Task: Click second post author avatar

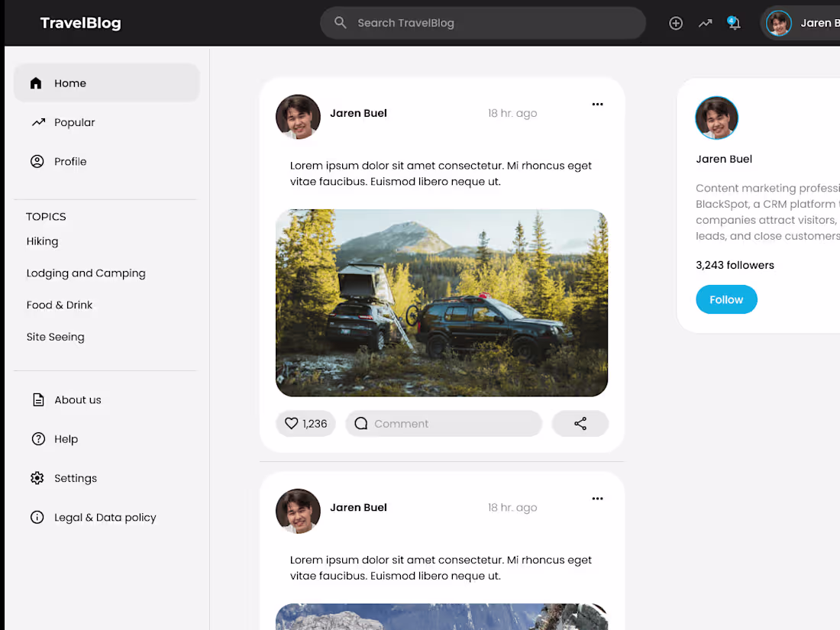Action: pos(298,511)
